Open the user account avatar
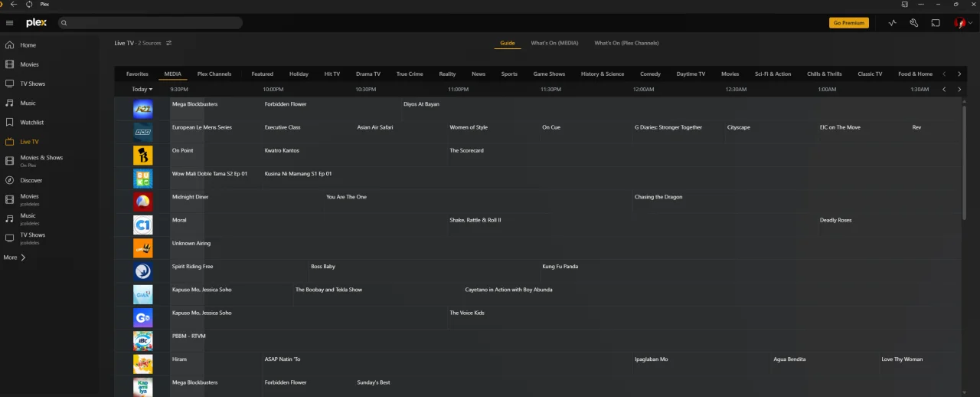The width and height of the screenshot is (980, 397). pos(959,23)
